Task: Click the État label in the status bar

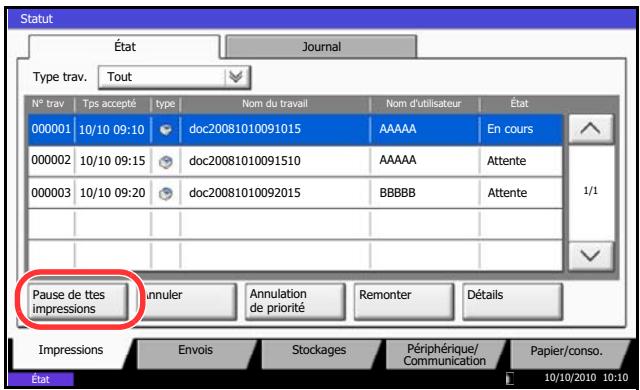Action: click(40, 379)
